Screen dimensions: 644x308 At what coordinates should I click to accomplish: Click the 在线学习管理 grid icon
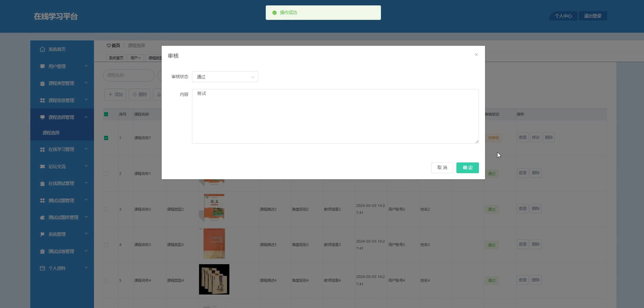click(x=42, y=149)
